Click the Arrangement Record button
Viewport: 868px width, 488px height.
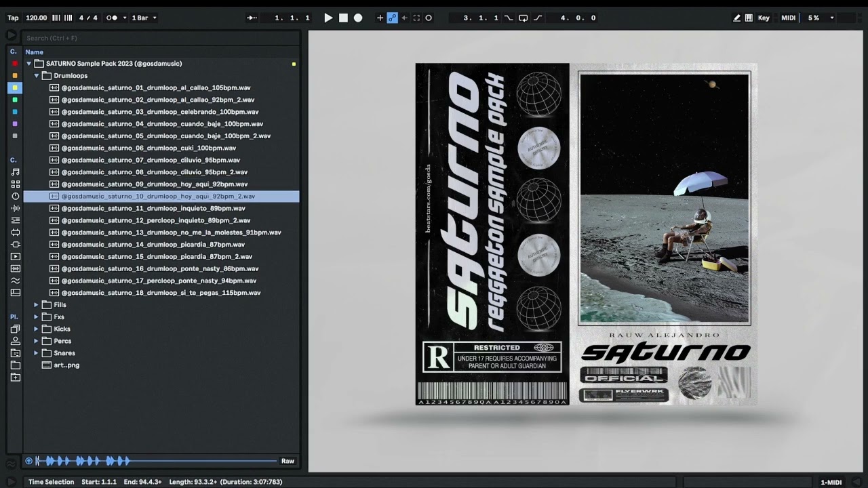(358, 18)
